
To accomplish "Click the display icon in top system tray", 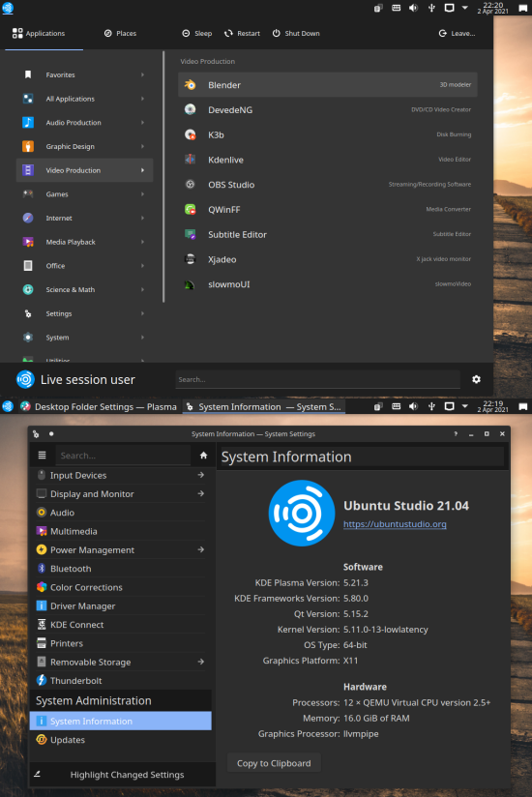I will coord(449,8).
